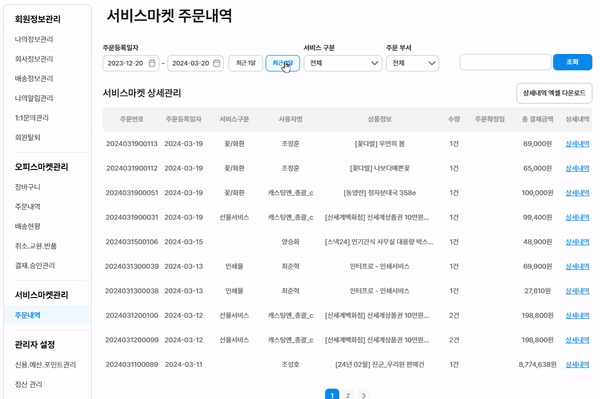Click the 2024-03-20 end date field

[196, 63]
